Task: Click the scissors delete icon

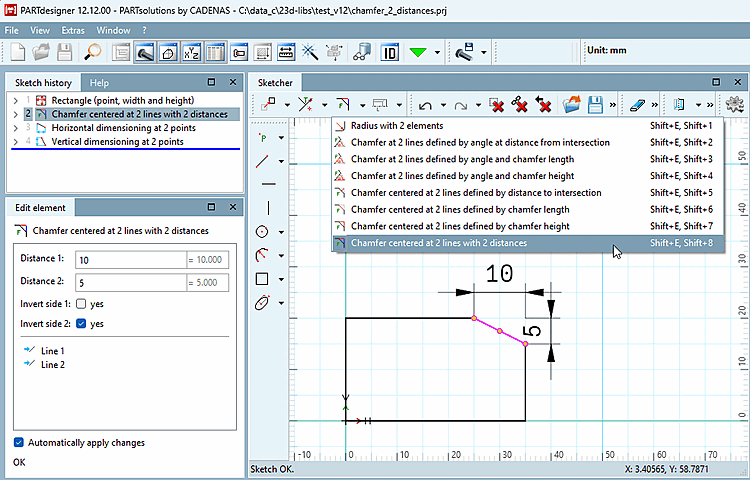Action: pos(520,105)
